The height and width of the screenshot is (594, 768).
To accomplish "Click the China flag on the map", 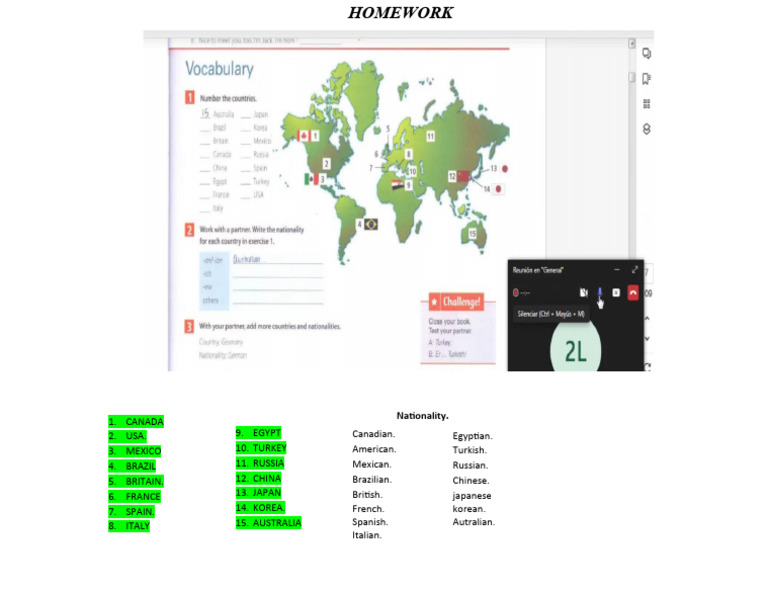I will pyautogui.click(x=463, y=176).
